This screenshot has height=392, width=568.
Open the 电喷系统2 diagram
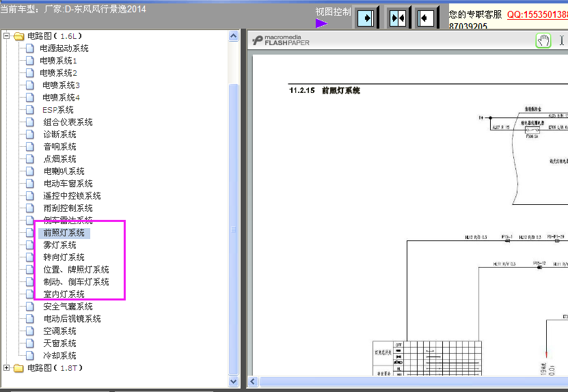(x=58, y=73)
